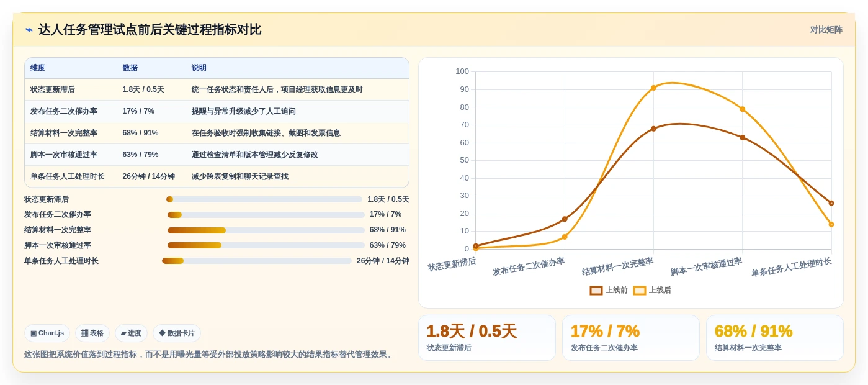The height and width of the screenshot is (385, 868).
Task: Click 上线前 data point at 单条任务人工处理时长
Action: (831, 203)
